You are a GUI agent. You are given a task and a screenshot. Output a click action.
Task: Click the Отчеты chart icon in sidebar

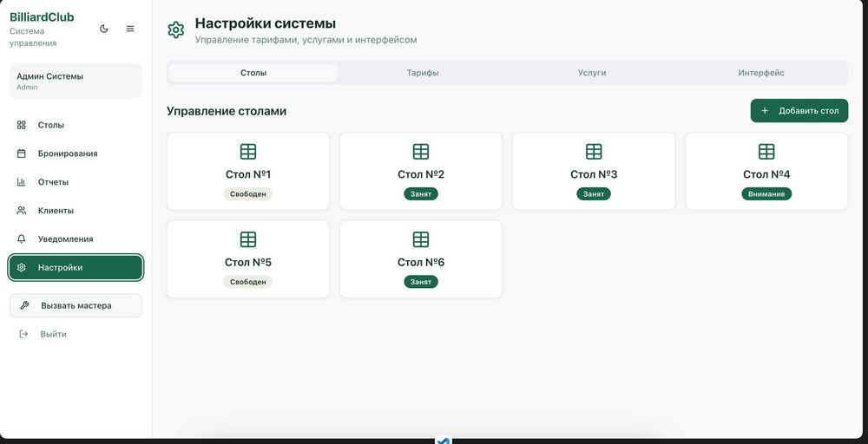coord(22,182)
